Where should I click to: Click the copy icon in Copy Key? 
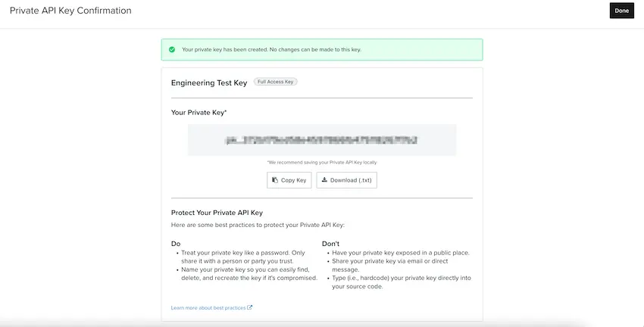pyautogui.click(x=275, y=180)
